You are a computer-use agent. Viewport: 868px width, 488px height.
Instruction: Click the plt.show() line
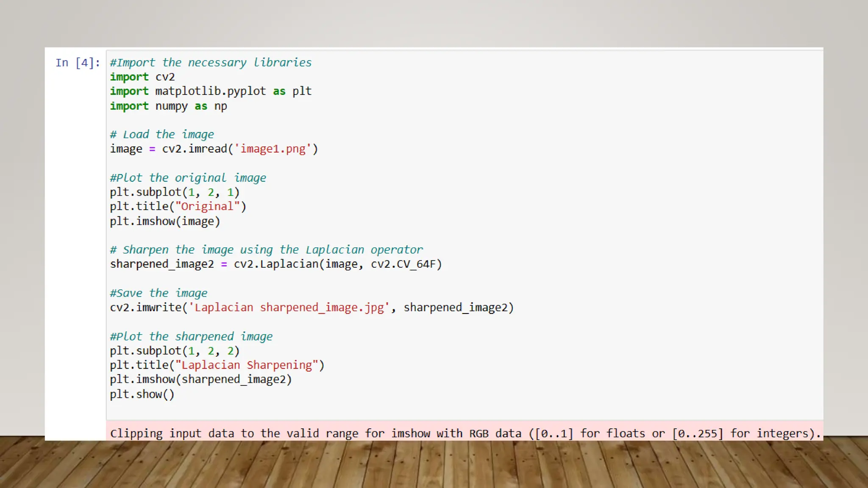coord(142,394)
